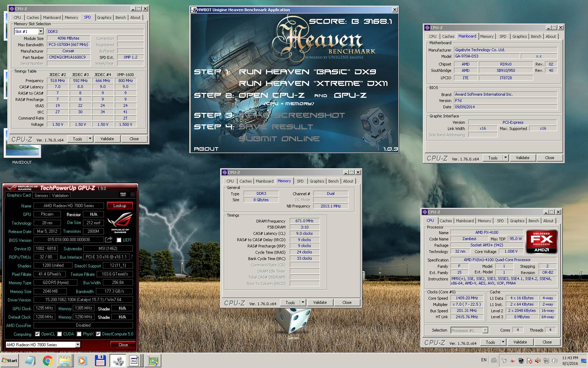Click the Core Speed value 1409.20 MHz
Viewport: 588px width, 368px height.
click(x=467, y=298)
